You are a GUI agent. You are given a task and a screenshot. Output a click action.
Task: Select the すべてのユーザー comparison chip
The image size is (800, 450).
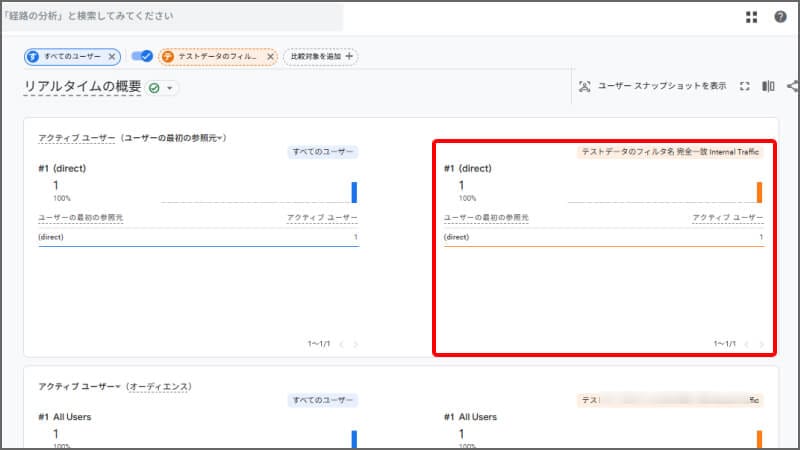click(x=70, y=57)
